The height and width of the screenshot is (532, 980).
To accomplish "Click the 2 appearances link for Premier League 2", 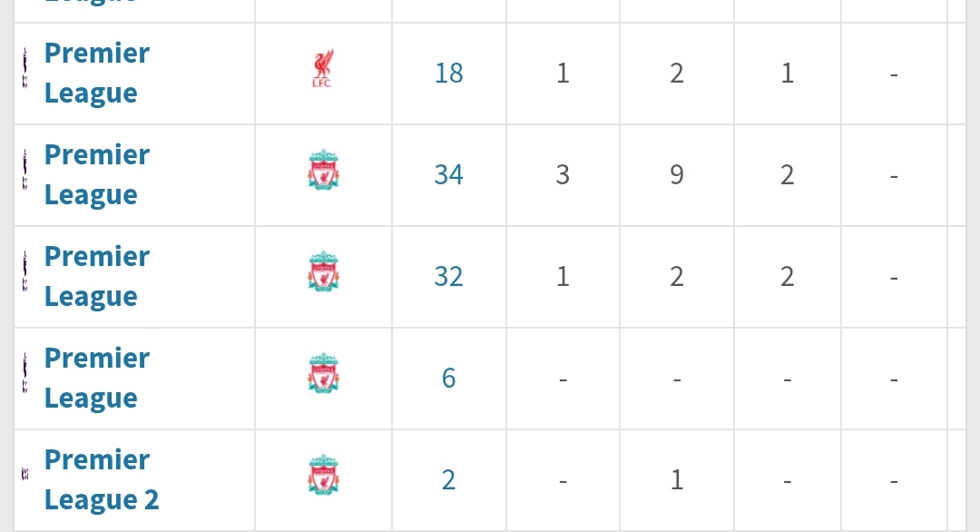I will pos(448,479).
